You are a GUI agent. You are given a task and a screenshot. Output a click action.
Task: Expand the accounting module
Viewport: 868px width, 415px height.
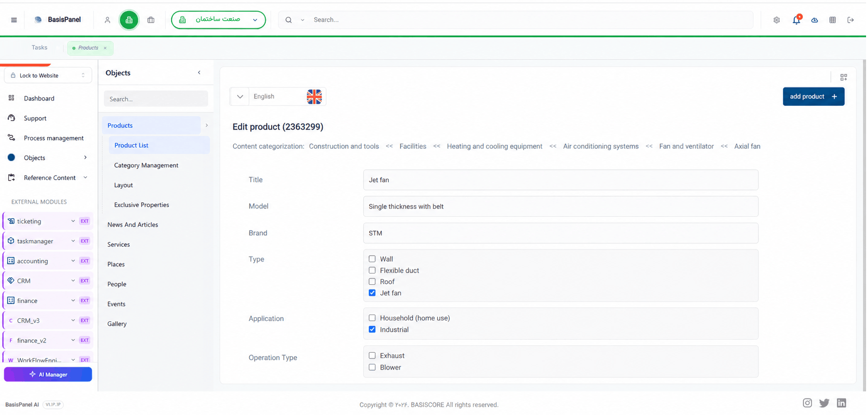48,261
